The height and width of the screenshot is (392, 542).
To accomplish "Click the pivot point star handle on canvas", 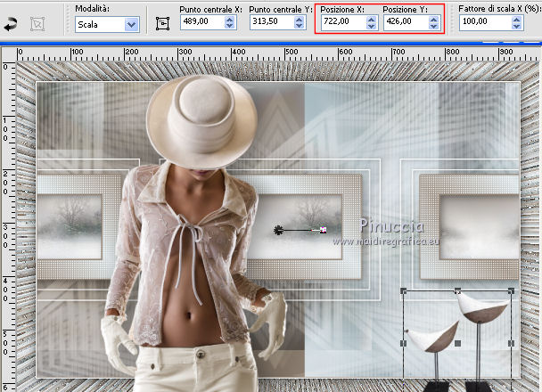I will (x=278, y=230).
